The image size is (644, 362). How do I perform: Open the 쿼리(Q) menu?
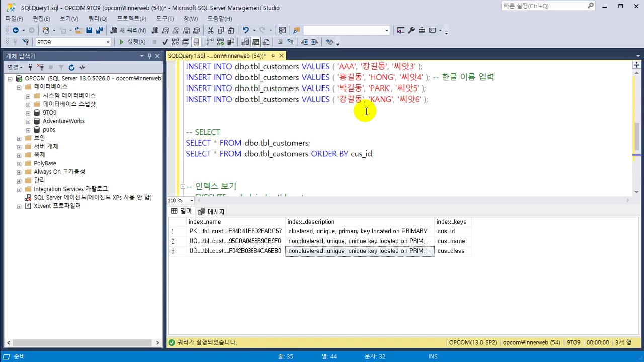pyautogui.click(x=98, y=19)
